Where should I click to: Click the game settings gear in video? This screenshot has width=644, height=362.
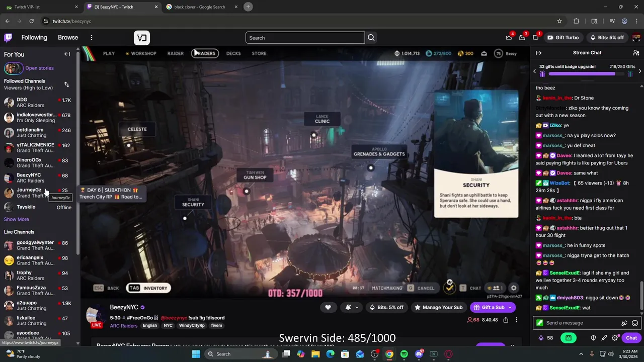[x=513, y=288]
